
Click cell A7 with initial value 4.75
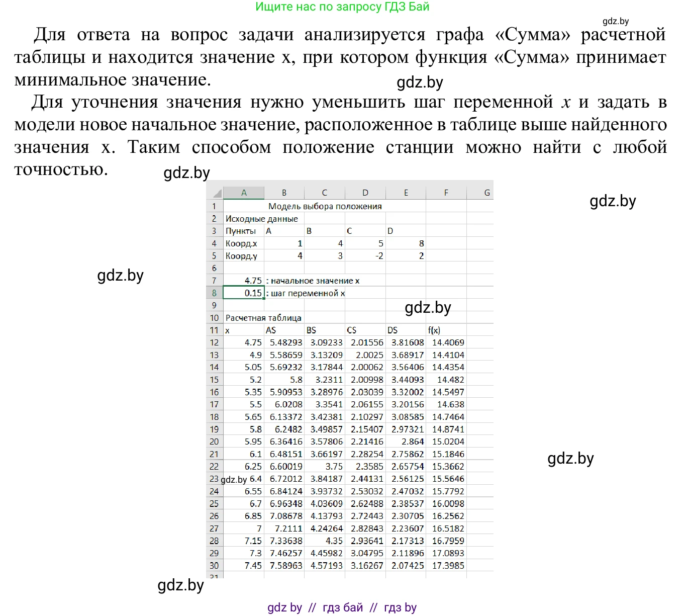click(x=244, y=281)
